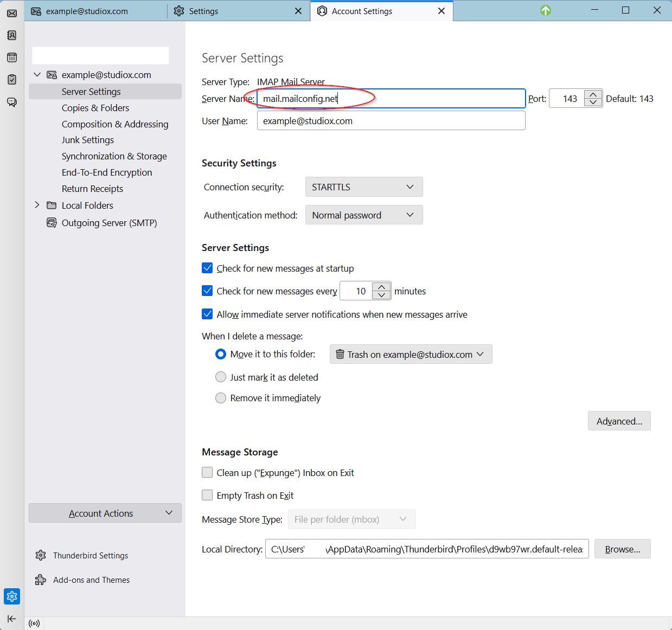Click the Outgoing Server SMTP icon
This screenshot has width=672, height=630.
pos(52,223)
